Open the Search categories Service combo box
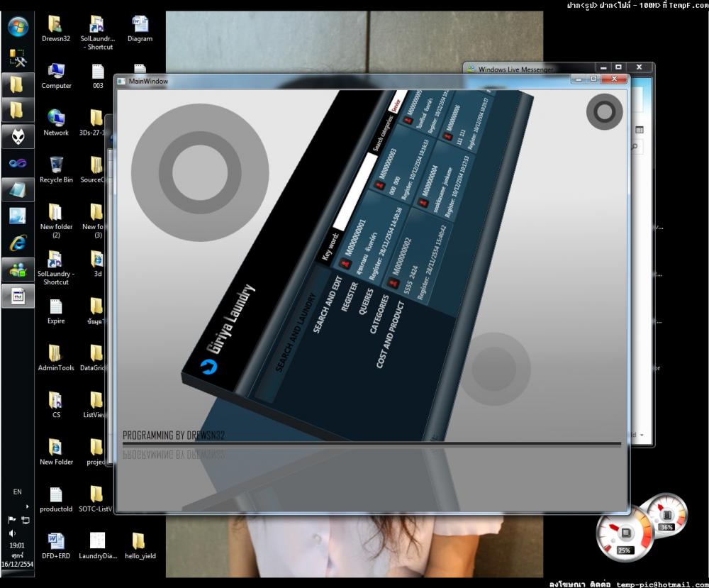 tap(396, 103)
